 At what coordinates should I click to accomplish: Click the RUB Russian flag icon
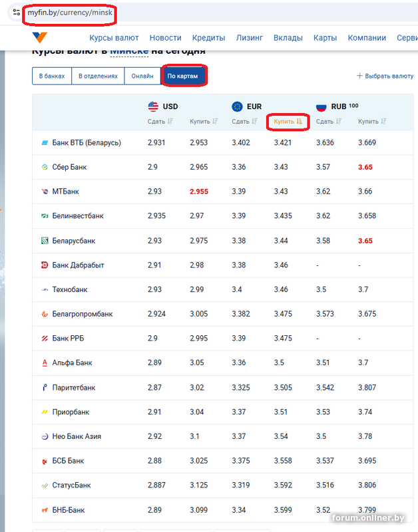click(321, 107)
